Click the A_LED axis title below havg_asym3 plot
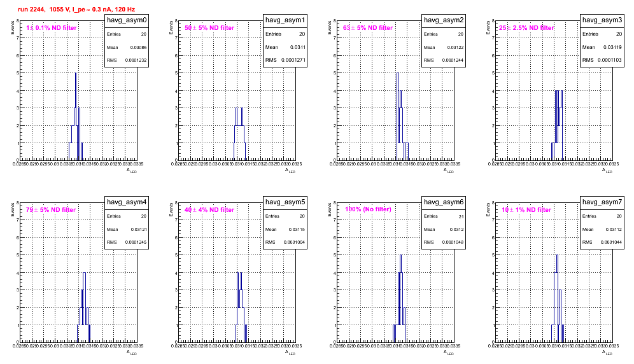634x364 pixels. [607, 171]
